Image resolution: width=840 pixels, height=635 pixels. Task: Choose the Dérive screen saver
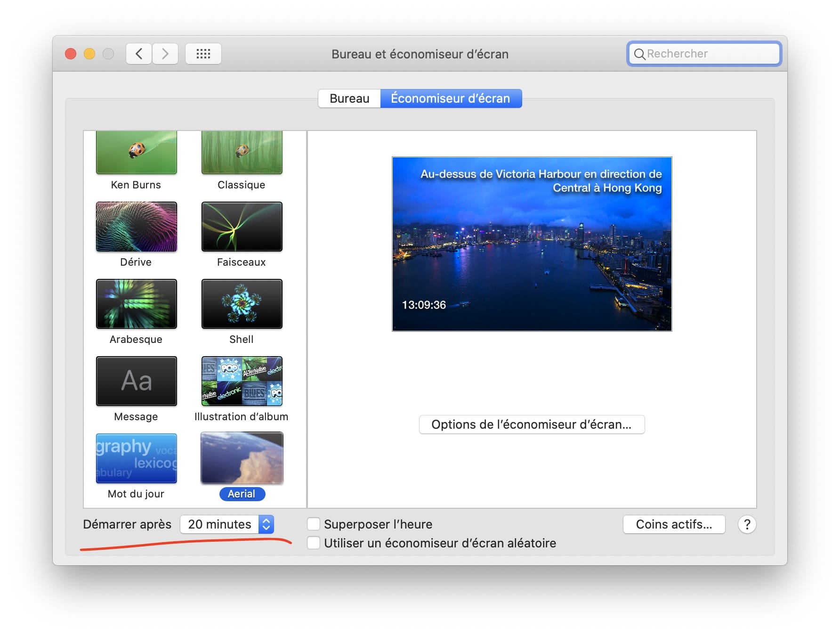click(137, 227)
